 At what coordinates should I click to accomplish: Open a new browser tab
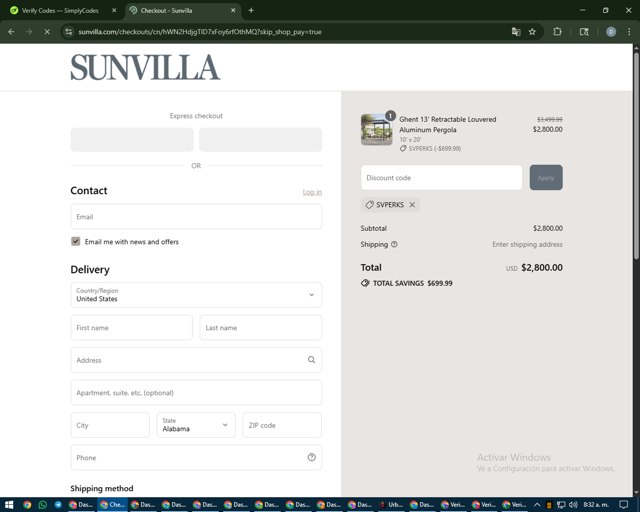(251, 11)
